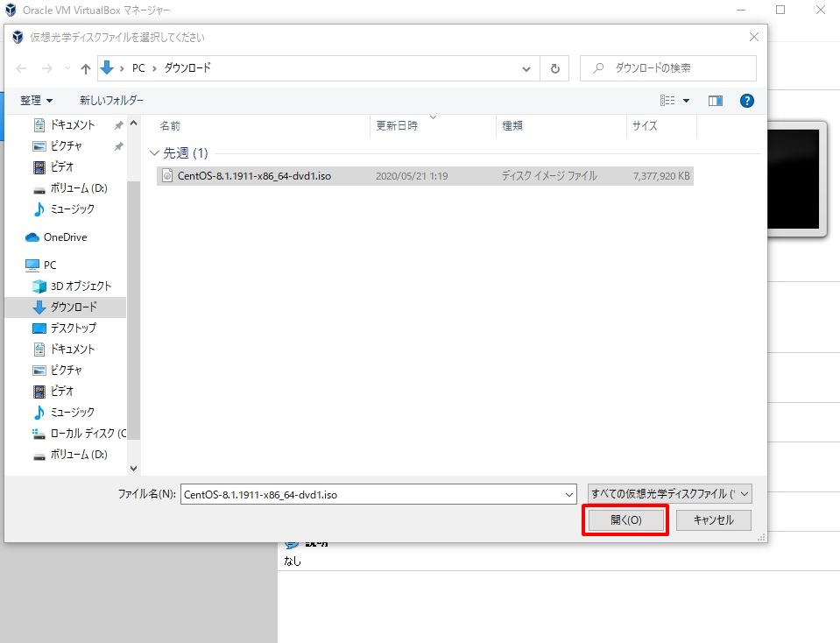
Task: Click the view layout icon
Action: [x=667, y=100]
